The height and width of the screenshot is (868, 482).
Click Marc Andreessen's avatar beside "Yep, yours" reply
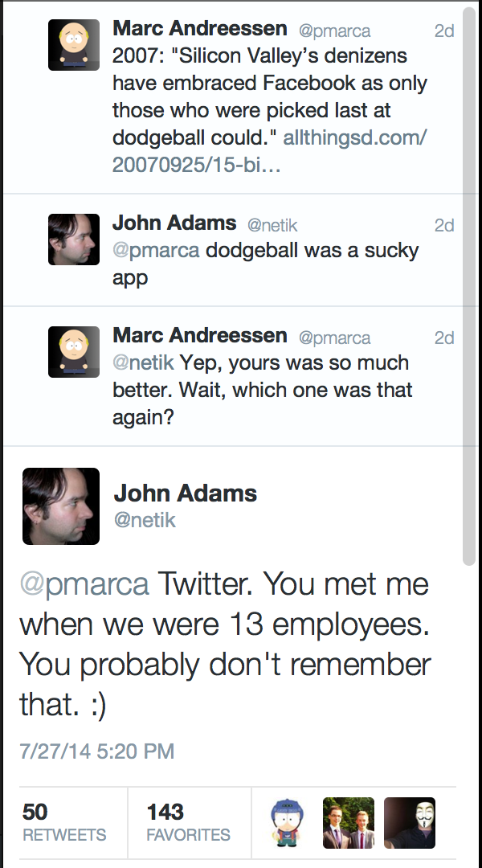coord(74,351)
